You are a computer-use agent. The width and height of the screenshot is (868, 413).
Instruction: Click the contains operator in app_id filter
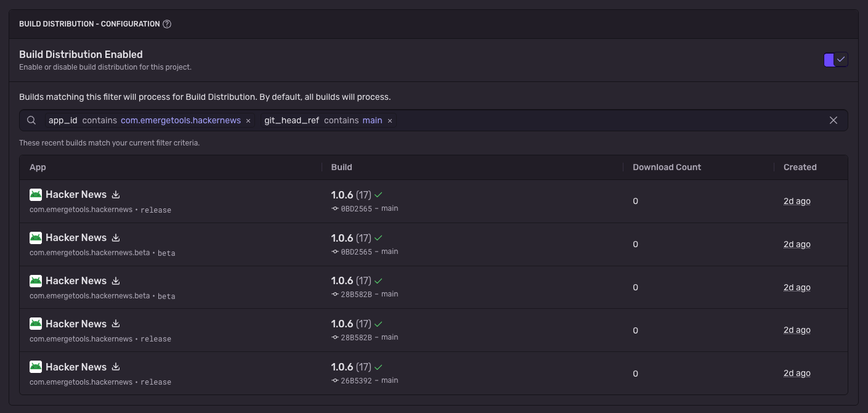(x=99, y=120)
